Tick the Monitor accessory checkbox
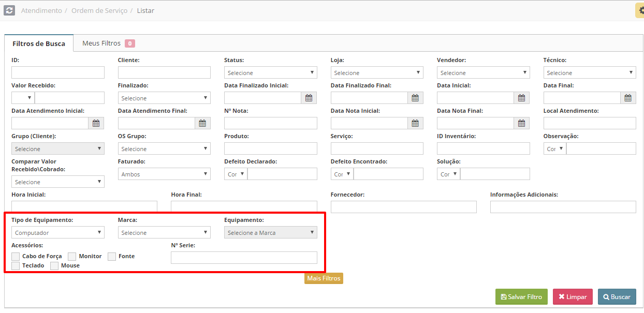This screenshot has height=313, width=644. 72,257
